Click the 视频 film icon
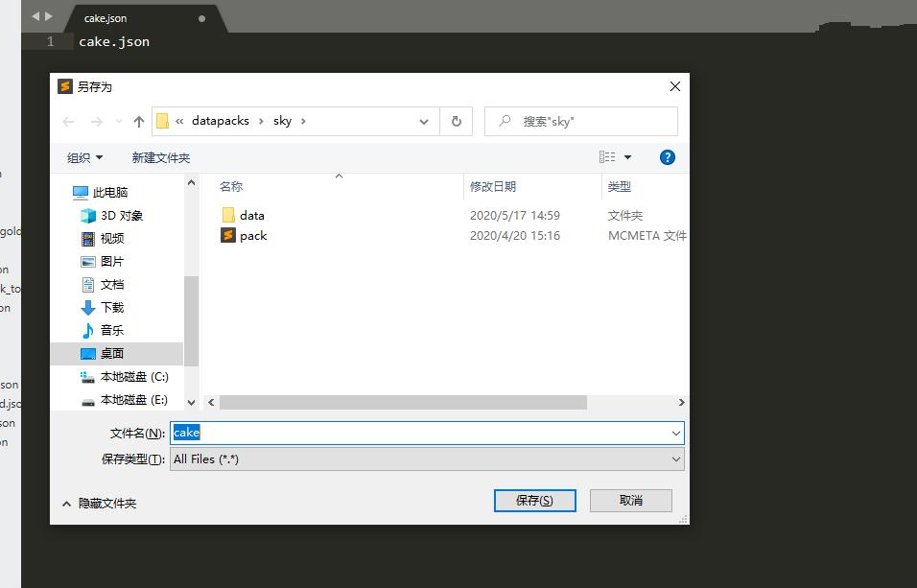The image size is (917, 588). [87, 239]
